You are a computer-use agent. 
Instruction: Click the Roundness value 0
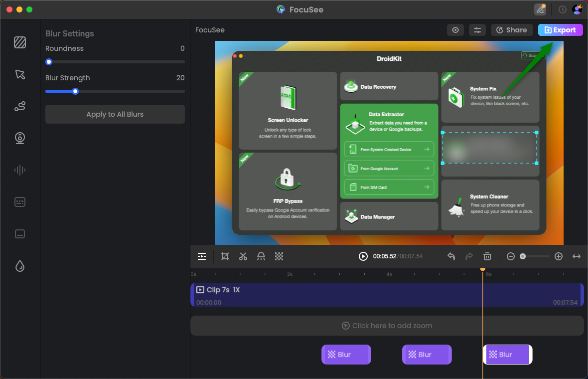tap(182, 48)
